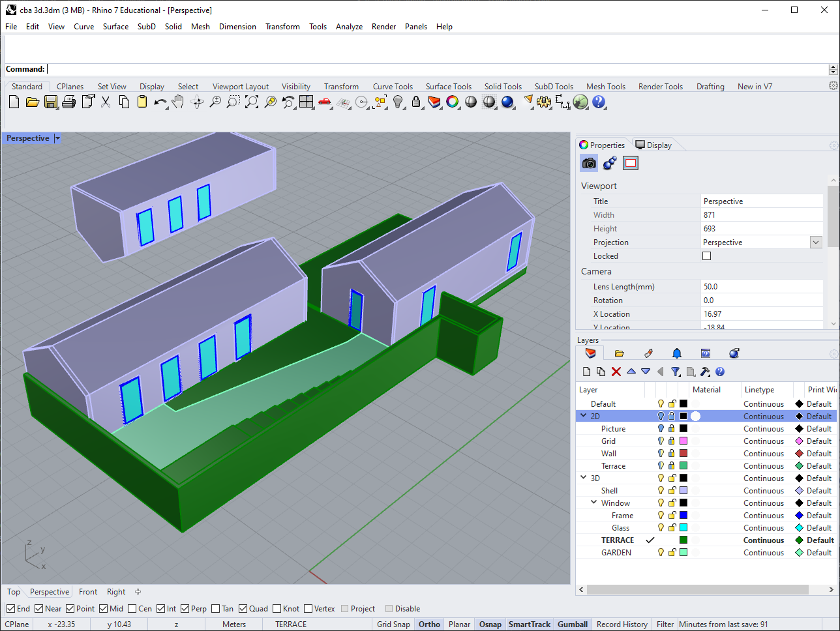Switch to the Display tab
The height and width of the screenshot is (631, 840).
(652, 145)
